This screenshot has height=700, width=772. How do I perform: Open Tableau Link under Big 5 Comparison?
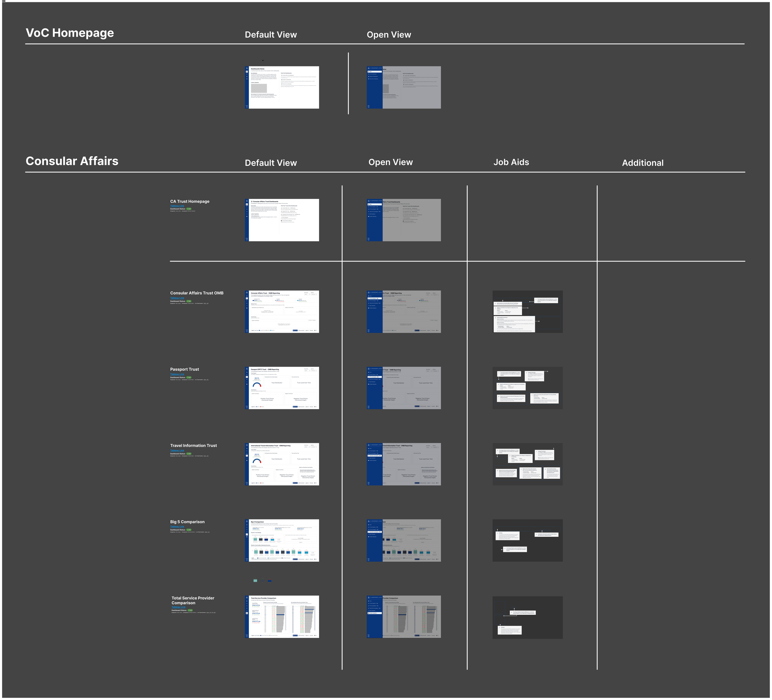pos(177,527)
